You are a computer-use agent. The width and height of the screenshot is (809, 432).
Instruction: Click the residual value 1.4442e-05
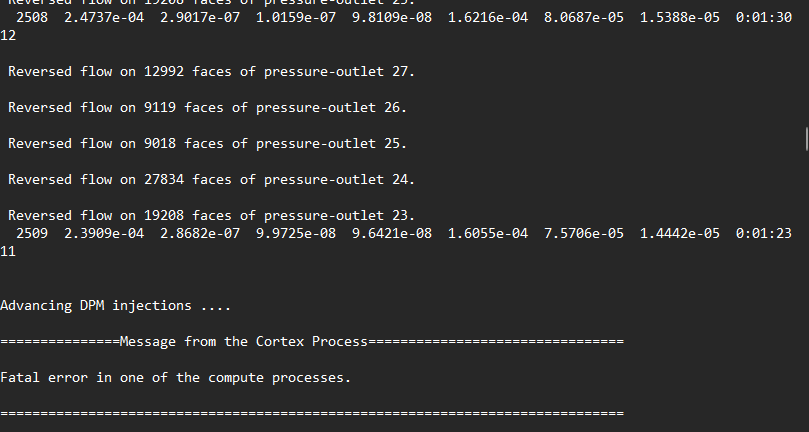point(680,233)
